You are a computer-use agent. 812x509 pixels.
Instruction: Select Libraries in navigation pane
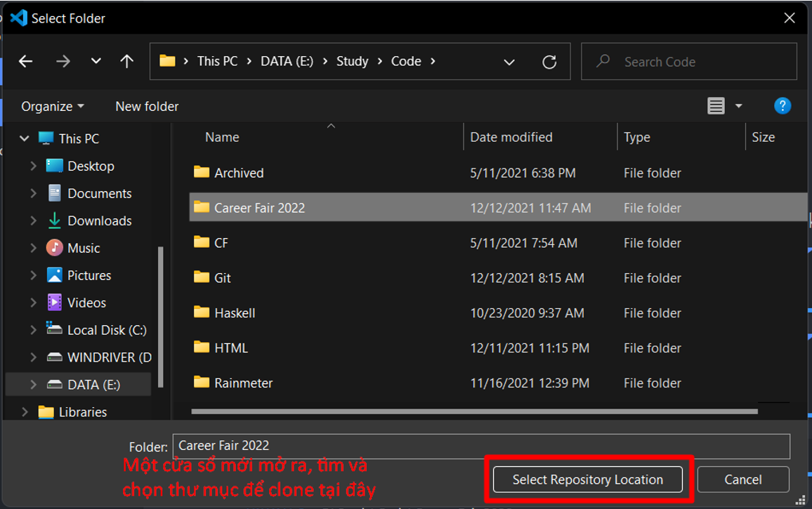pyautogui.click(x=83, y=412)
